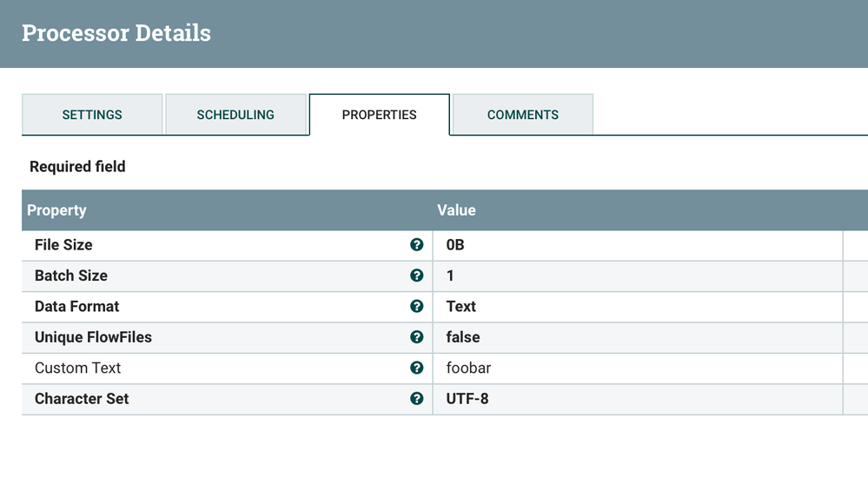
Task: Click help icon next to File Size
Action: coord(417,245)
